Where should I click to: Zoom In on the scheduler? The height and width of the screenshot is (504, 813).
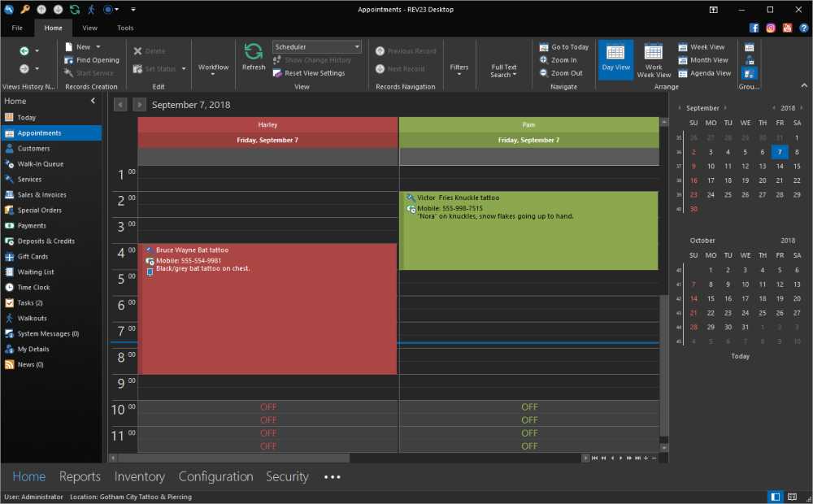point(558,60)
